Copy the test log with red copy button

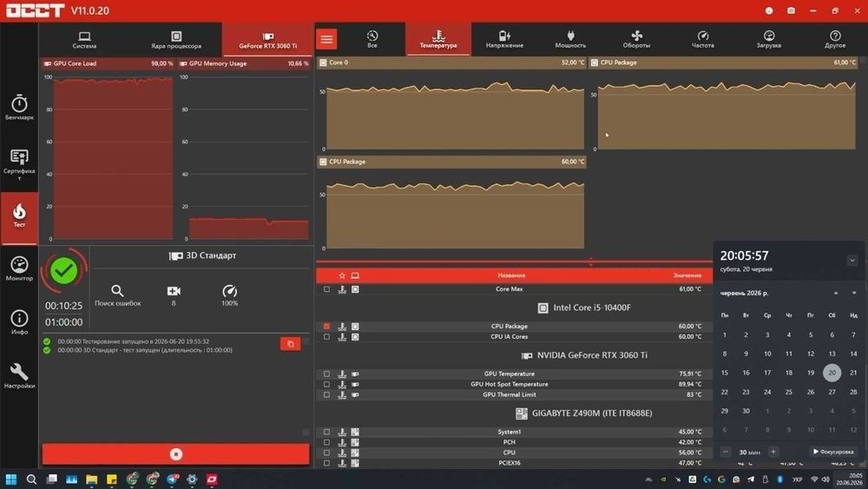(291, 344)
